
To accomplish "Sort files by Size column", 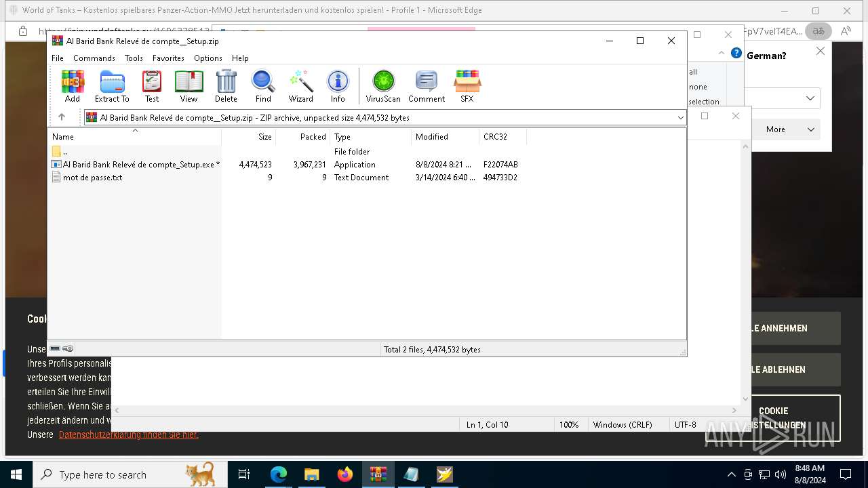I will (249, 137).
